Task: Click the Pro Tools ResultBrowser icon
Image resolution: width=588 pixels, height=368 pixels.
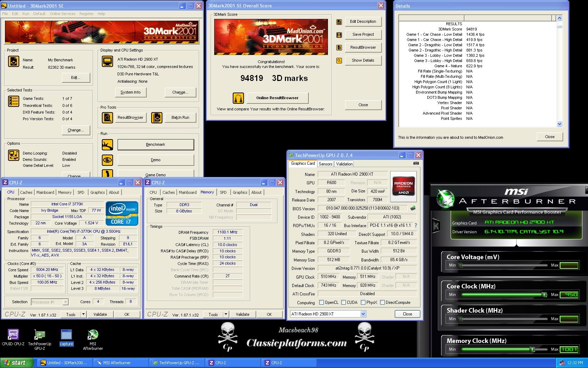Action: (x=107, y=118)
